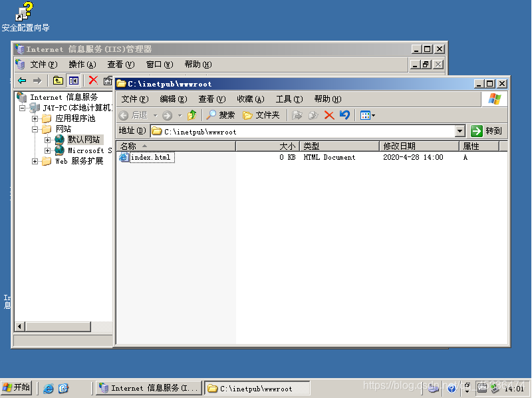Click IIS tree scrollbar left arrow

(x=20, y=326)
